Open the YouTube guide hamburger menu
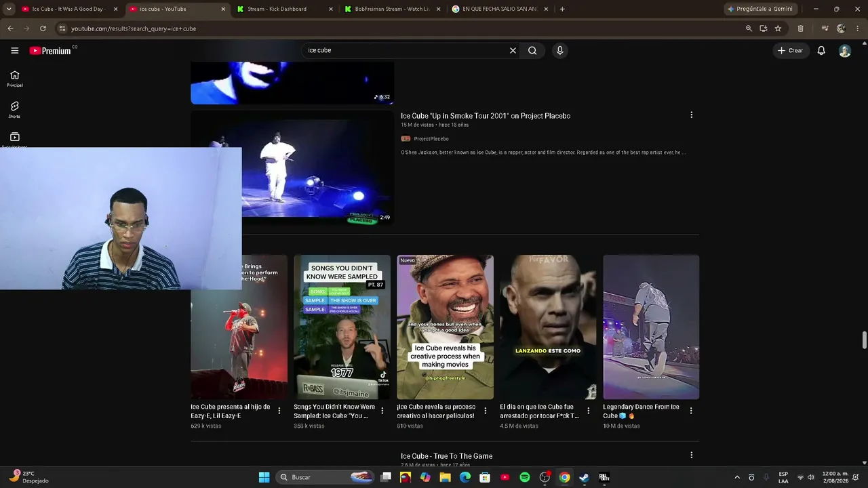This screenshot has height=488, width=868. tap(14, 50)
